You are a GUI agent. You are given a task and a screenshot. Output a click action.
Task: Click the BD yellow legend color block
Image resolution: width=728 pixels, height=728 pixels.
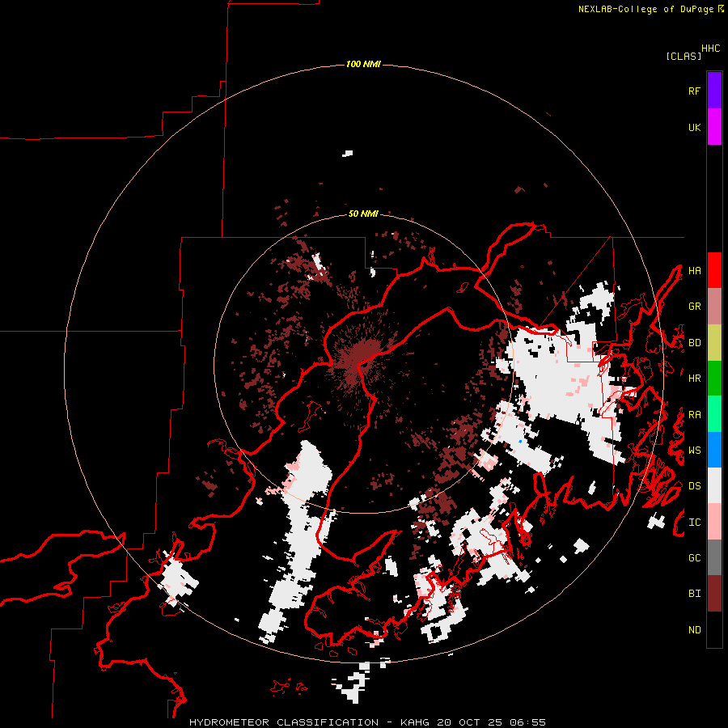point(714,342)
